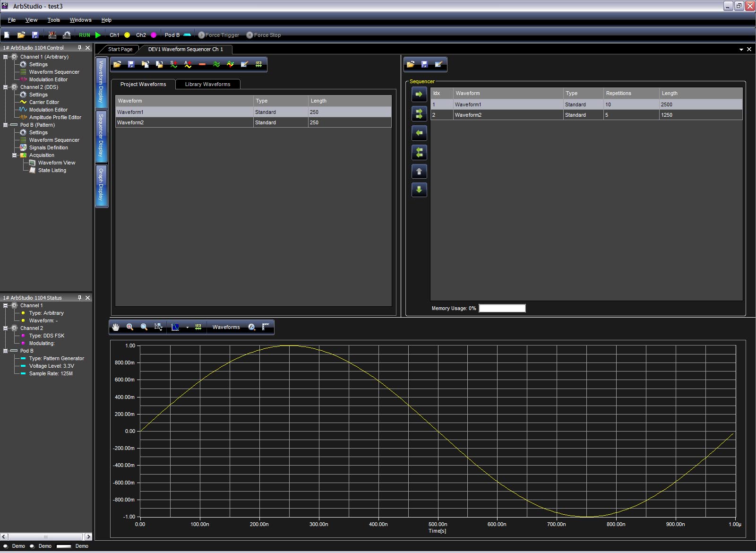The height and width of the screenshot is (553, 756).
Task: Select the Project Waveforms tab
Action: click(x=143, y=84)
